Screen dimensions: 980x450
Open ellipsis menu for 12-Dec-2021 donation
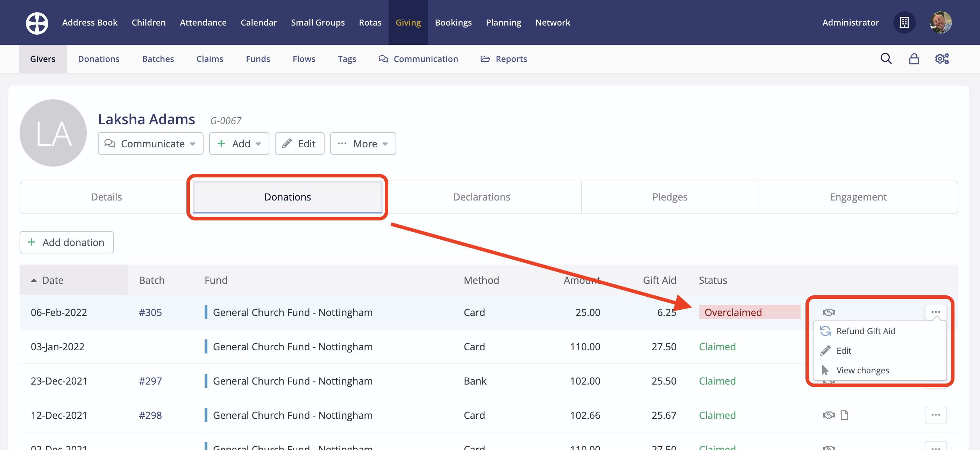click(x=936, y=415)
